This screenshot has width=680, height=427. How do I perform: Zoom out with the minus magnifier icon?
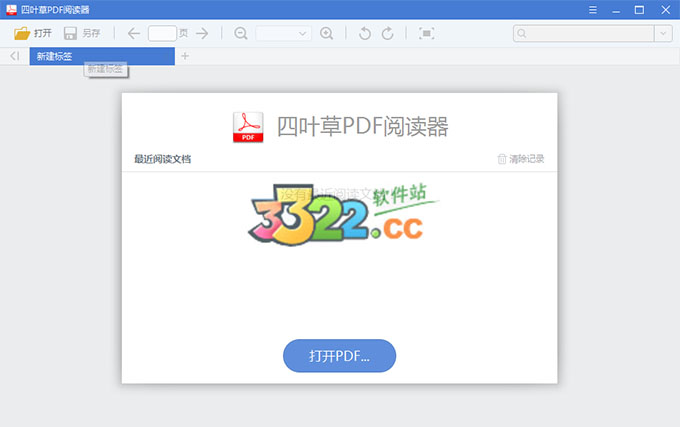click(241, 33)
